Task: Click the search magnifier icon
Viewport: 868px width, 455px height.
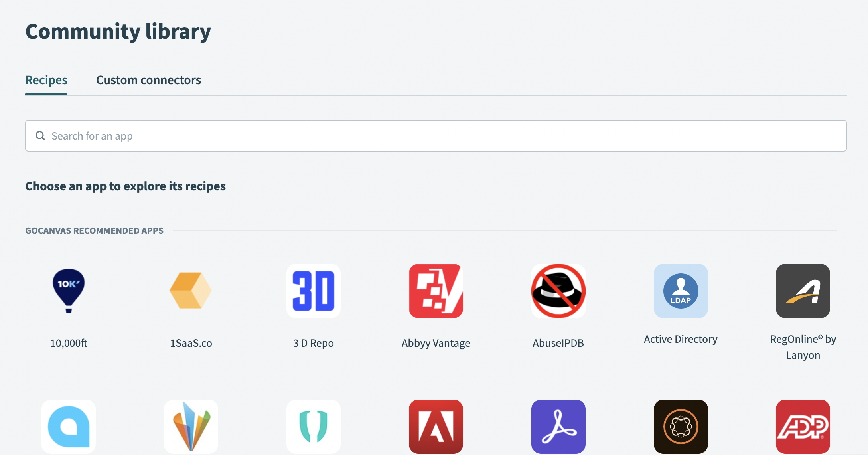Action: (x=40, y=136)
